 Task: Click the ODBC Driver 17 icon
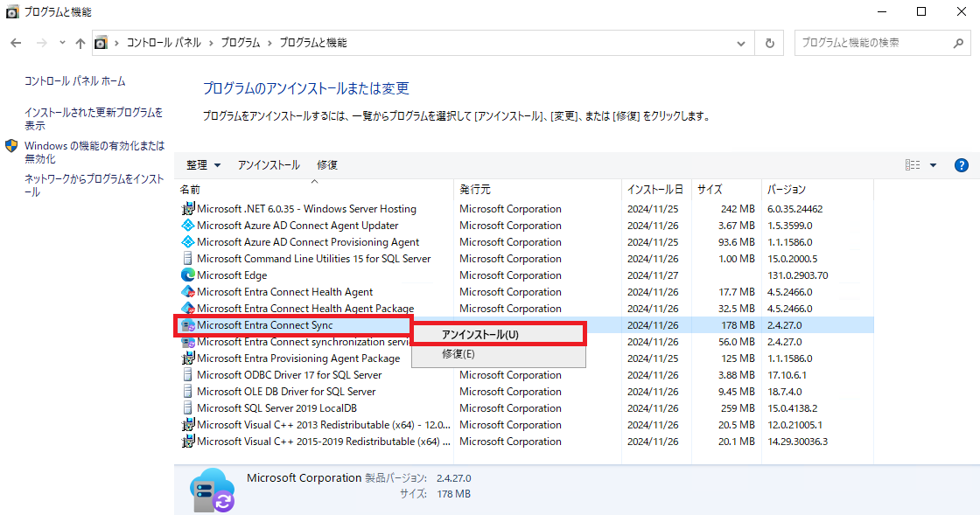[187, 374]
